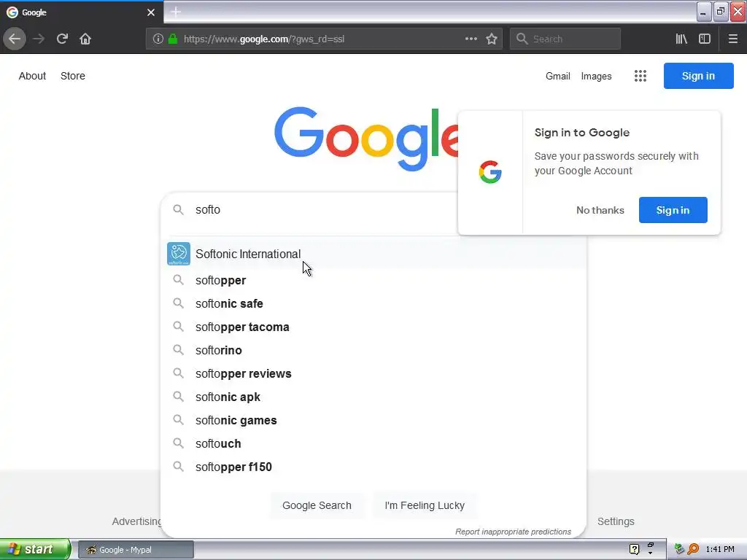
Task: Open the Windows start menu
Action: pyautogui.click(x=35, y=549)
